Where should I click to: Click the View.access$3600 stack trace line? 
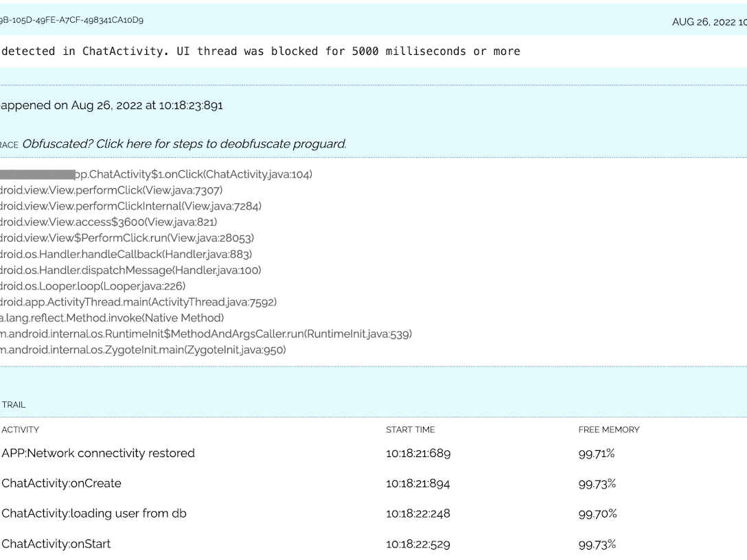tap(108, 222)
